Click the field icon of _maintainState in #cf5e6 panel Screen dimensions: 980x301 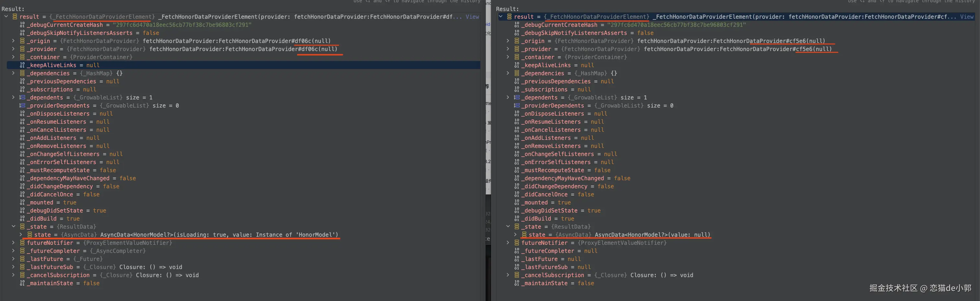[x=517, y=283]
